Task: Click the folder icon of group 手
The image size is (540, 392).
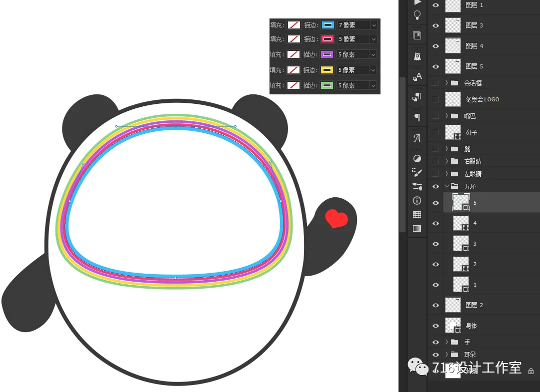Action: point(454,342)
